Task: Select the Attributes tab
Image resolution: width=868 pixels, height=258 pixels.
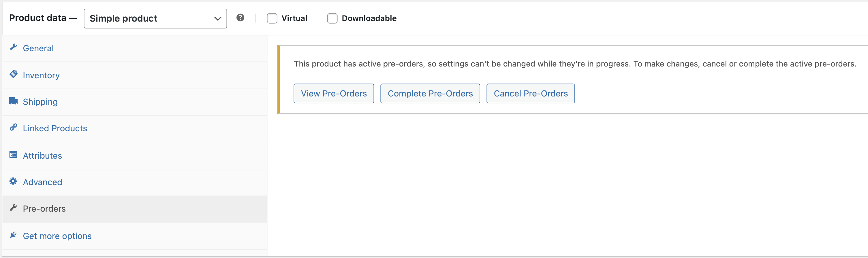Action: 42,156
